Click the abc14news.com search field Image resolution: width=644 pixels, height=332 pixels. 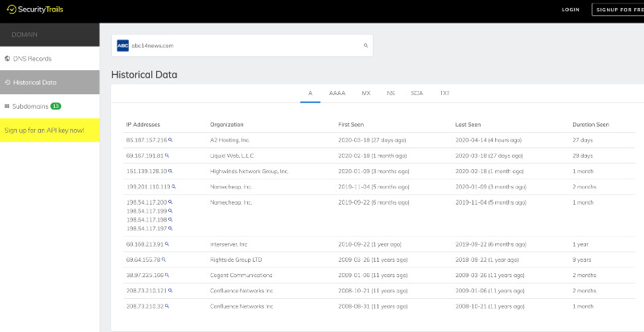[242, 46]
